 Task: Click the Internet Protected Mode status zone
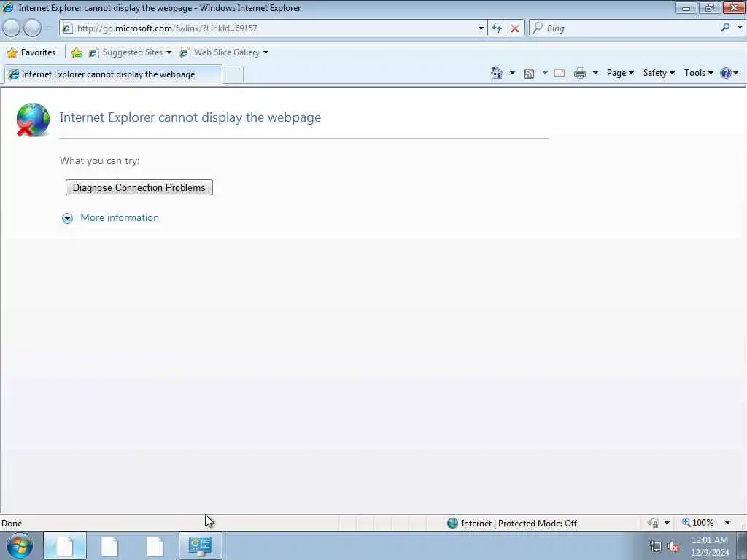[x=512, y=524]
